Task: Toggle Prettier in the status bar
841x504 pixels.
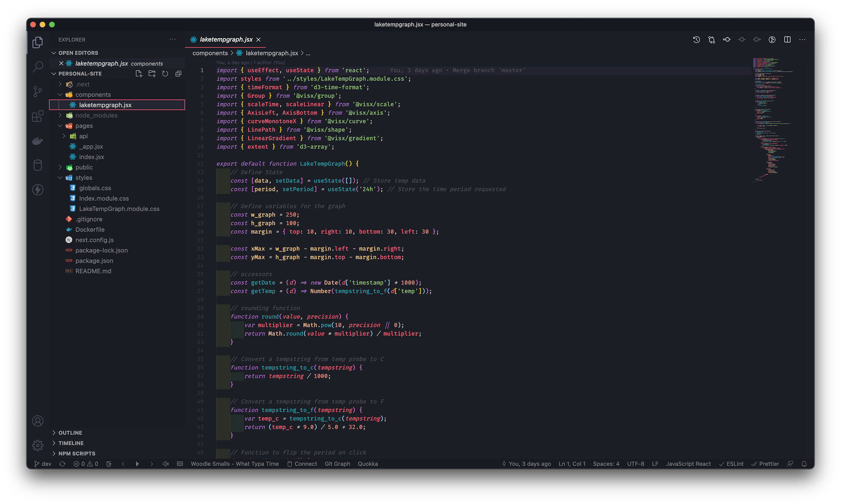Action: click(765, 464)
